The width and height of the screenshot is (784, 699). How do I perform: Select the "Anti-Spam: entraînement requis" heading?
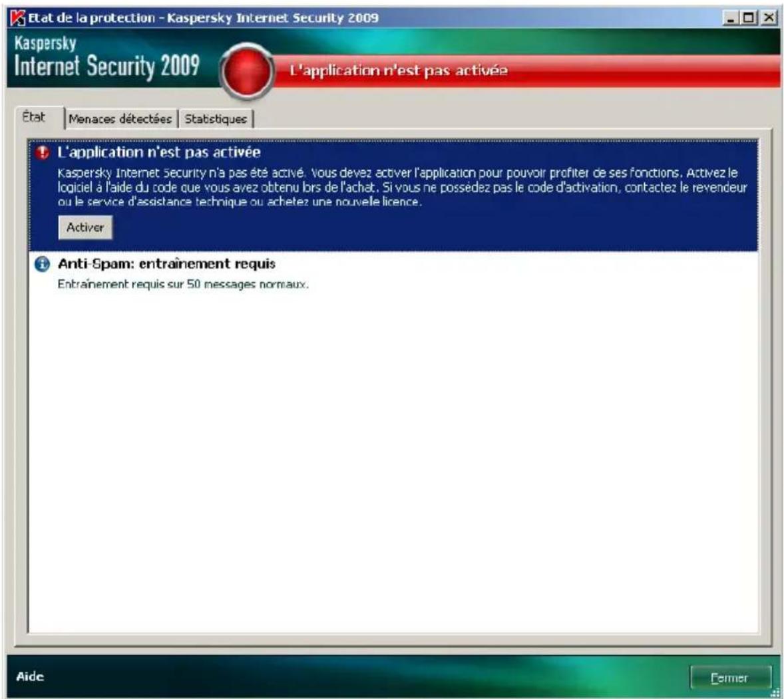click(x=166, y=263)
